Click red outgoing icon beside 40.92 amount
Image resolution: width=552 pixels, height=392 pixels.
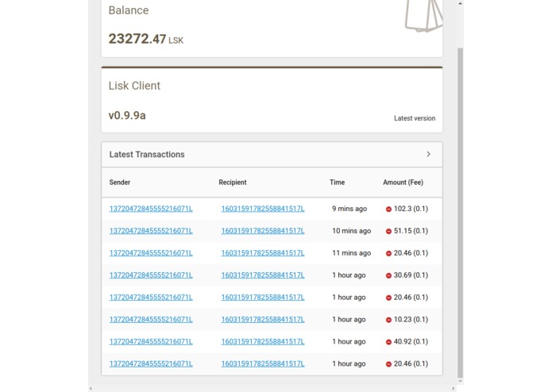point(388,342)
